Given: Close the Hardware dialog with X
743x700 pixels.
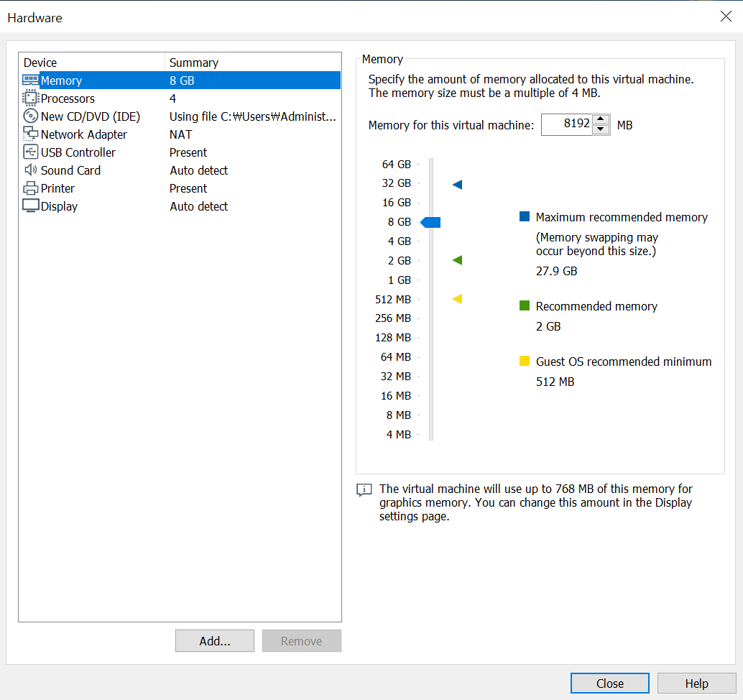Looking at the screenshot, I should point(726,17).
